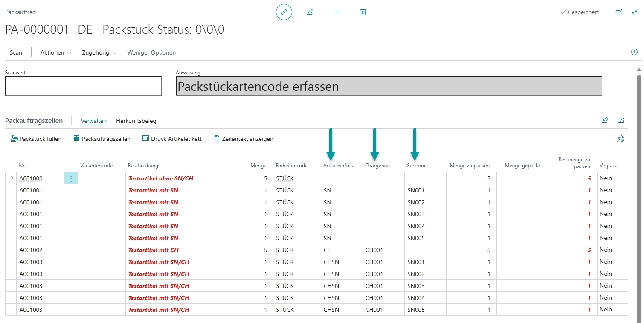644x323 pixels.
Task: Switch to the Herkunftsbeleg tab
Action: [136, 121]
